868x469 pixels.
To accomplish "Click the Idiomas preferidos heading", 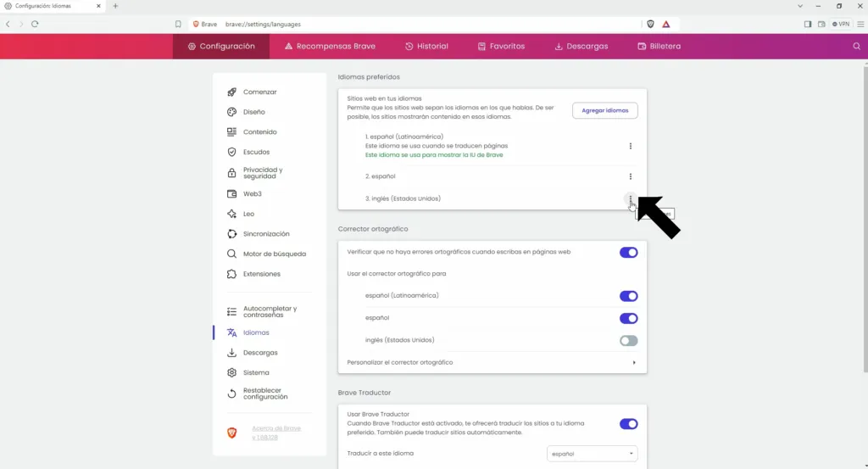I will [x=369, y=77].
